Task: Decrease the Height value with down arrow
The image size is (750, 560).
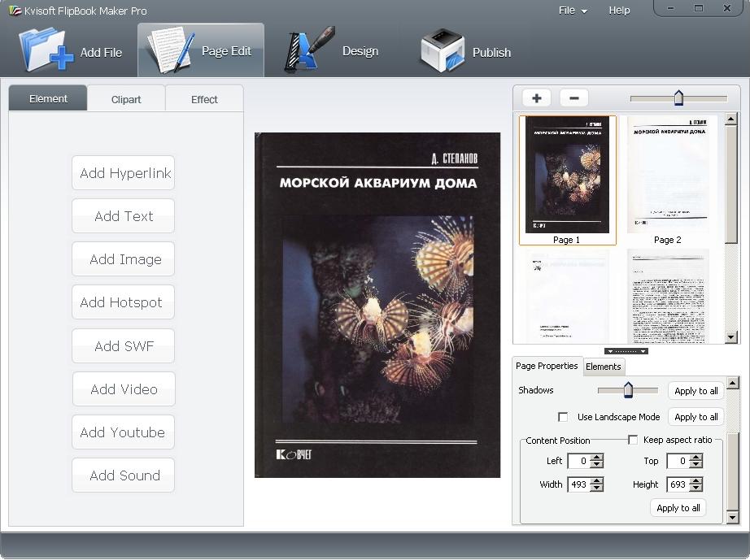Action: click(696, 488)
